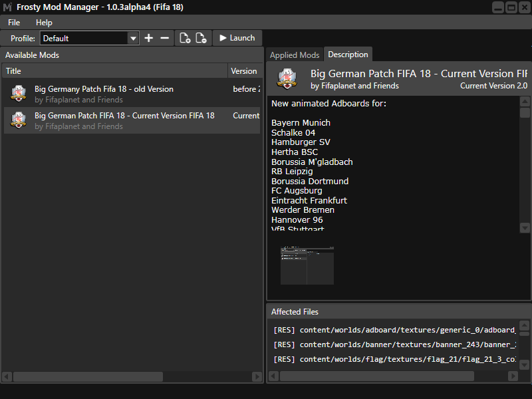
Task: Click the flag_21 texture file entry
Action: 394,359
